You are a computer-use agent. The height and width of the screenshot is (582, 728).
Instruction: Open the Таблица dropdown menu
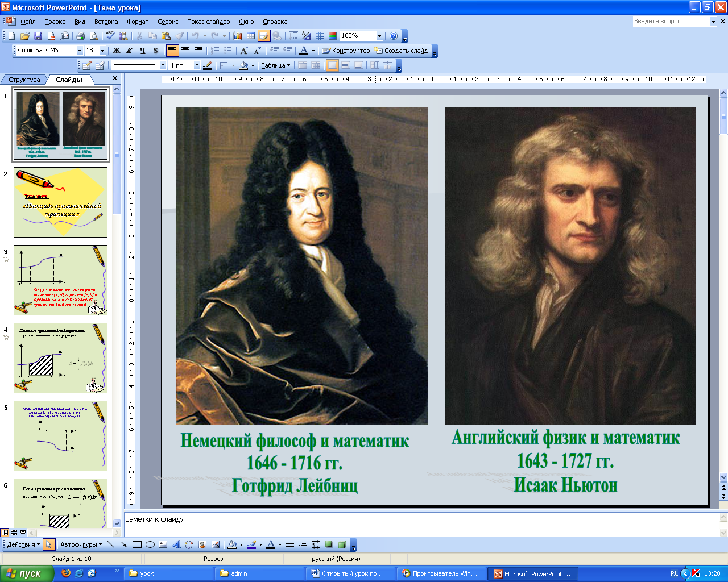276,65
